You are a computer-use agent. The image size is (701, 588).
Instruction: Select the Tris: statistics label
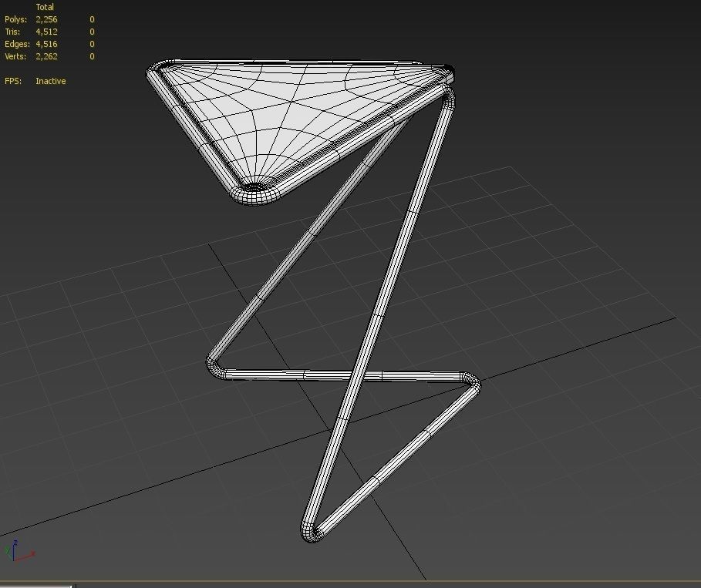tap(12, 32)
